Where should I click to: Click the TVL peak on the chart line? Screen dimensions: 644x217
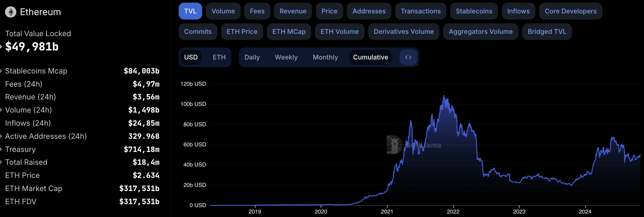click(444, 96)
